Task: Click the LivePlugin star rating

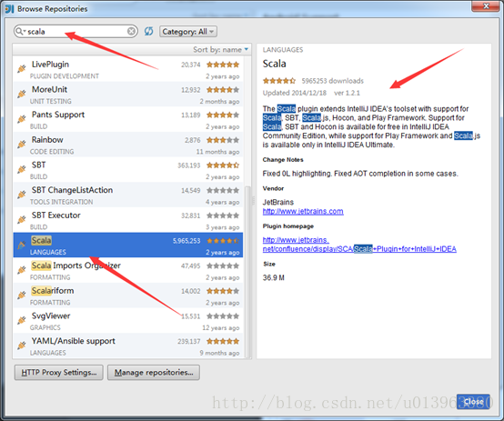Action: 223,65
